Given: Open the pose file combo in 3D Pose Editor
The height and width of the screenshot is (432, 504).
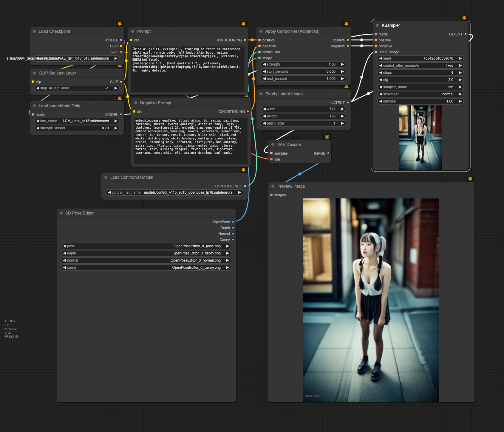Looking at the screenshot, I should tap(146, 246).
